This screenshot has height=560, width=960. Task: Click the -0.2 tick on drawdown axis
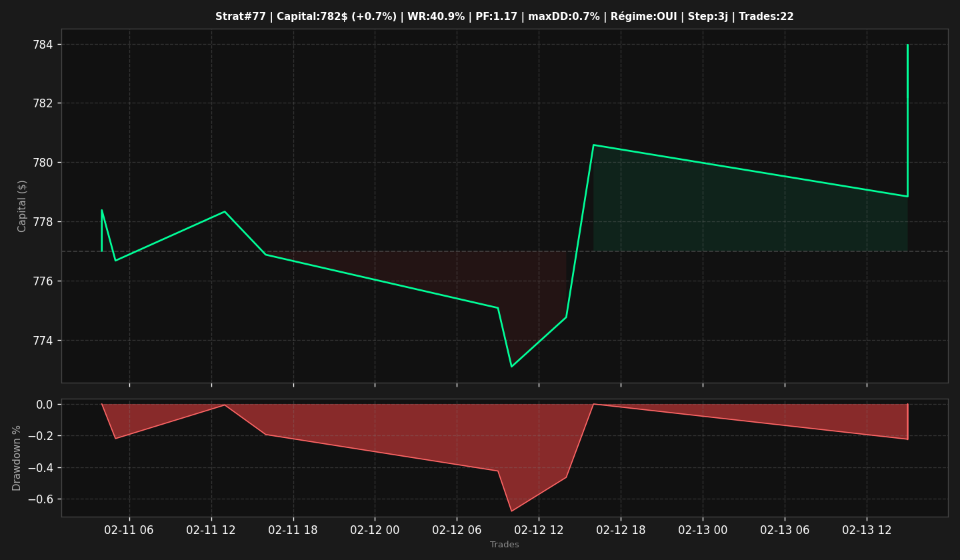click(41, 436)
